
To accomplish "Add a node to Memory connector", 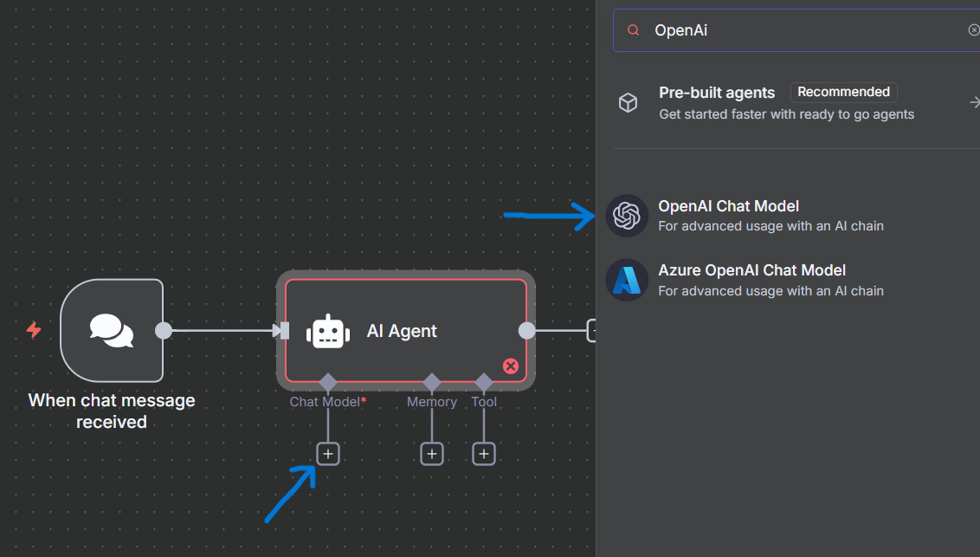I will click(x=432, y=454).
